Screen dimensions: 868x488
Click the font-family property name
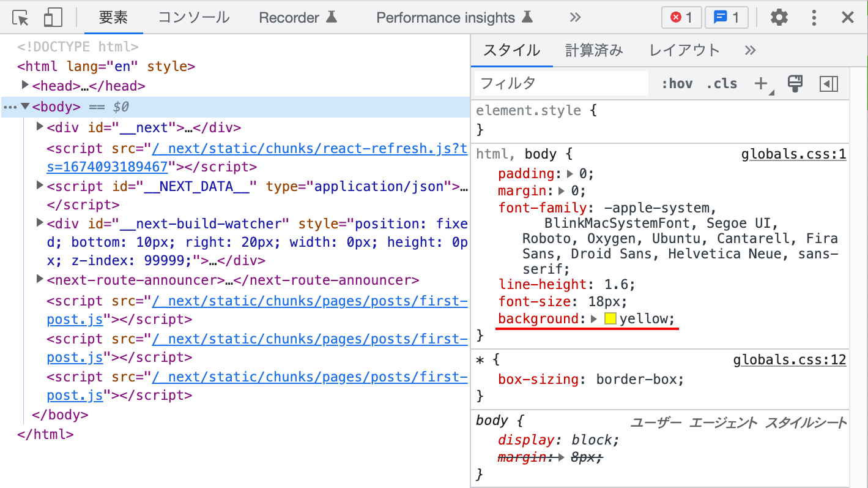542,208
